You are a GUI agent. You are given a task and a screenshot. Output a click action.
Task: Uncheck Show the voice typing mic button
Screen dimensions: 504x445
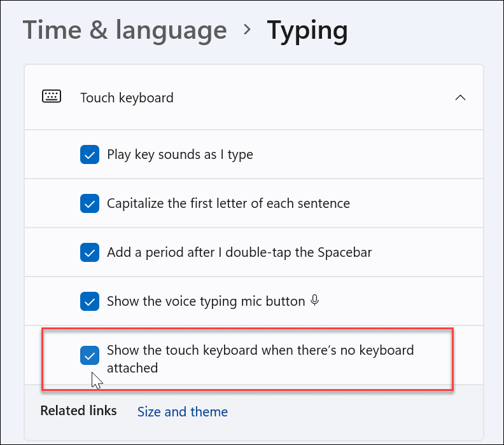[90, 301]
